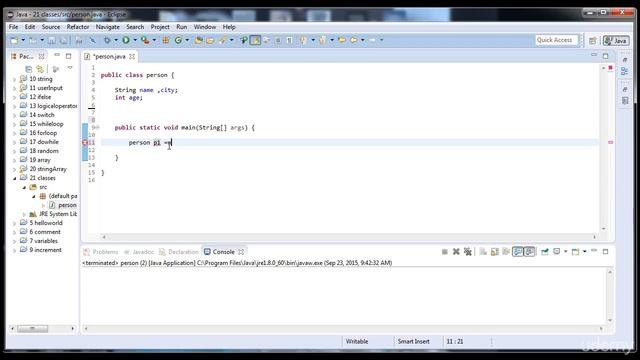Open the Navigate menu

[108, 27]
